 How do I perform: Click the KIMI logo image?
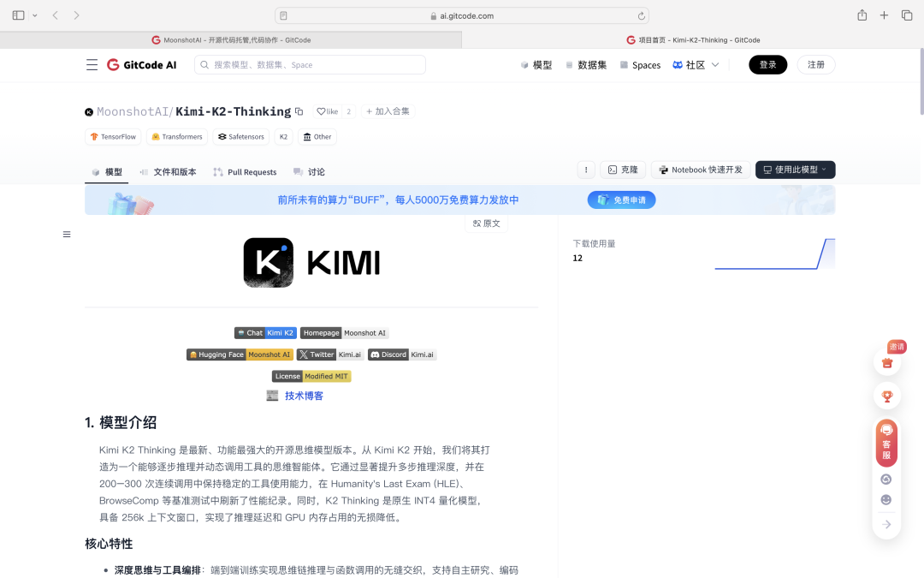click(311, 263)
